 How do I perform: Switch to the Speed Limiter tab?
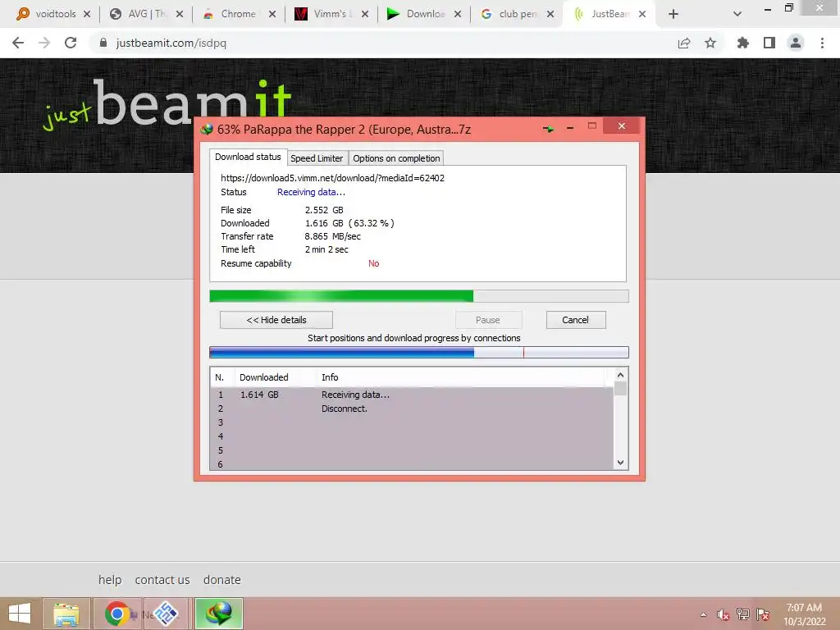(317, 158)
